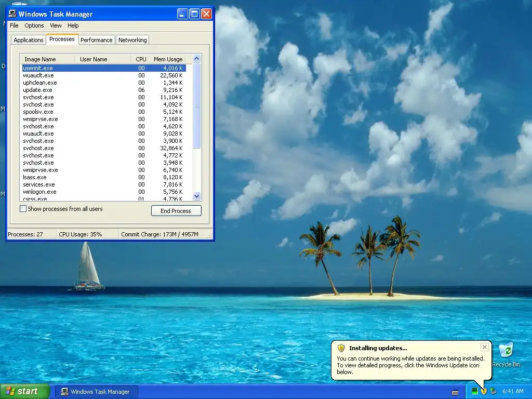Switch to the Applications tab
The height and width of the screenshot is (399, 532).
pyautogui.click(x=29, y=40)
